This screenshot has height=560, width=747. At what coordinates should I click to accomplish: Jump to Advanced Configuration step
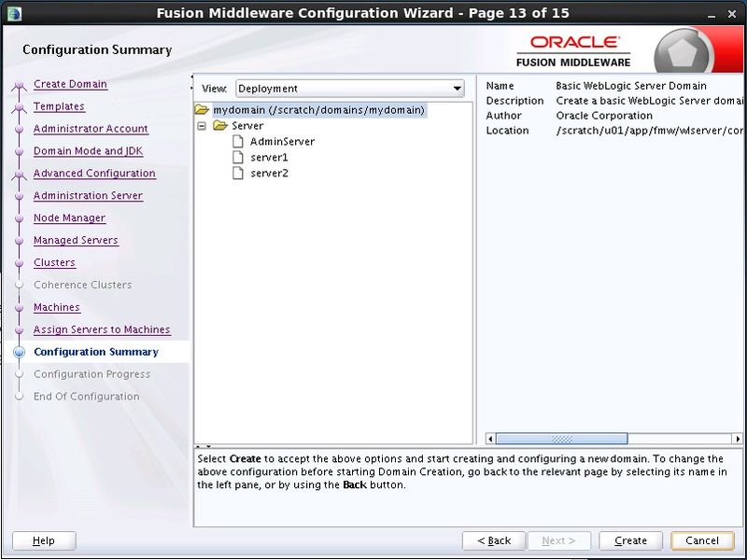point(94,174)
